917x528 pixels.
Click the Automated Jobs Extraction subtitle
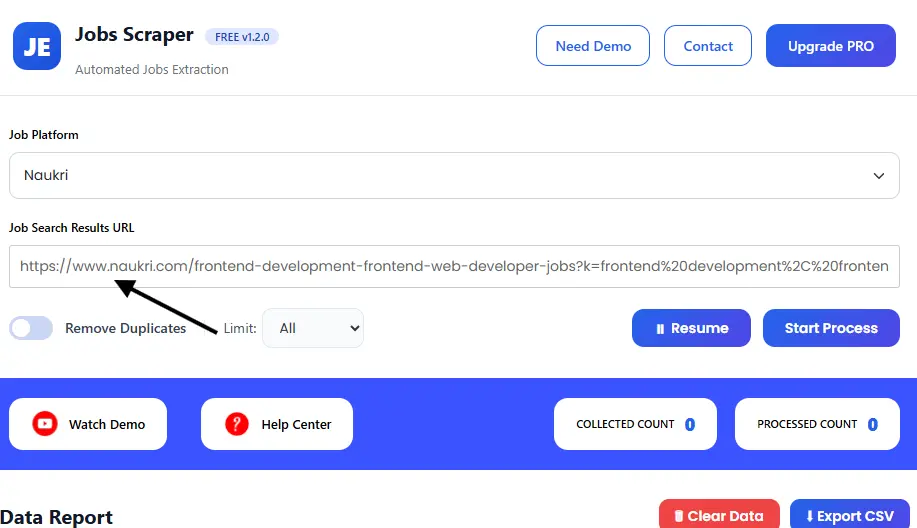pyautogui.click(x=151, y=70)
